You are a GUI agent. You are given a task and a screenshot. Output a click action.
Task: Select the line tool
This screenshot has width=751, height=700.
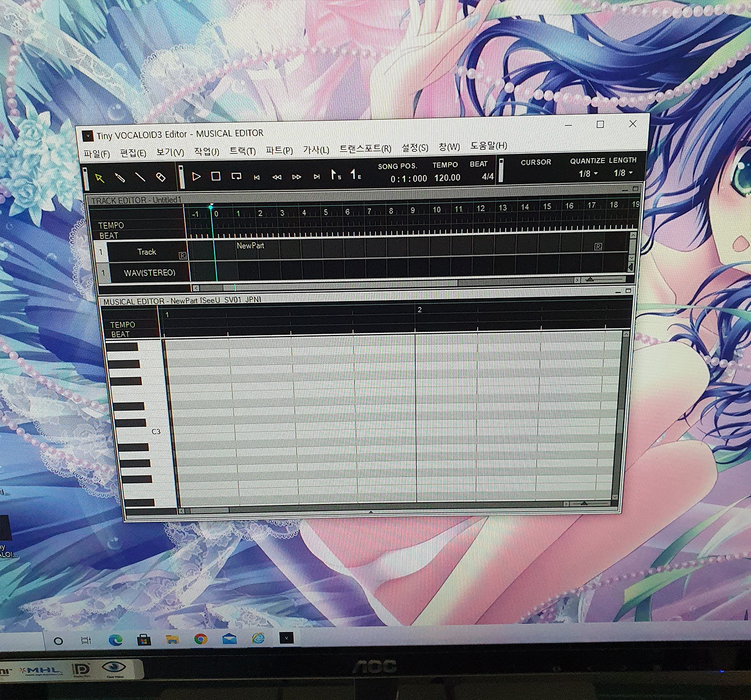(x=140, y=177)
